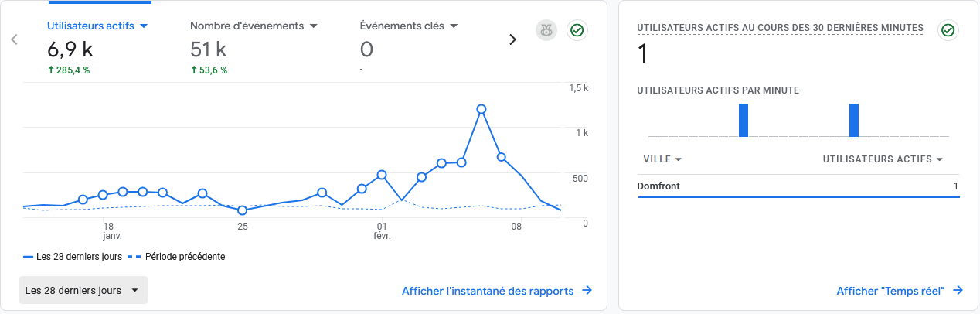Open the Événements clés dropdown arrow
Screen dimensions: 980x314
(x=454, y=26)
